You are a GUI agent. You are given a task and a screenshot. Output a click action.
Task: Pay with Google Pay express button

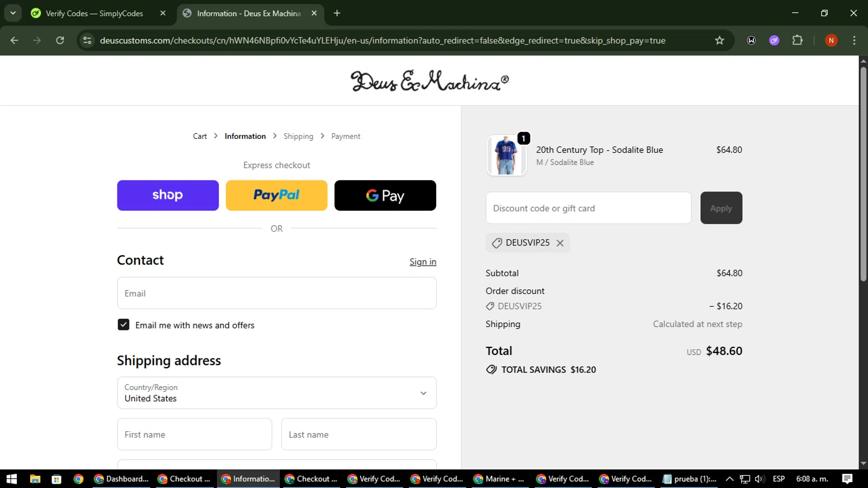(385, 195)
